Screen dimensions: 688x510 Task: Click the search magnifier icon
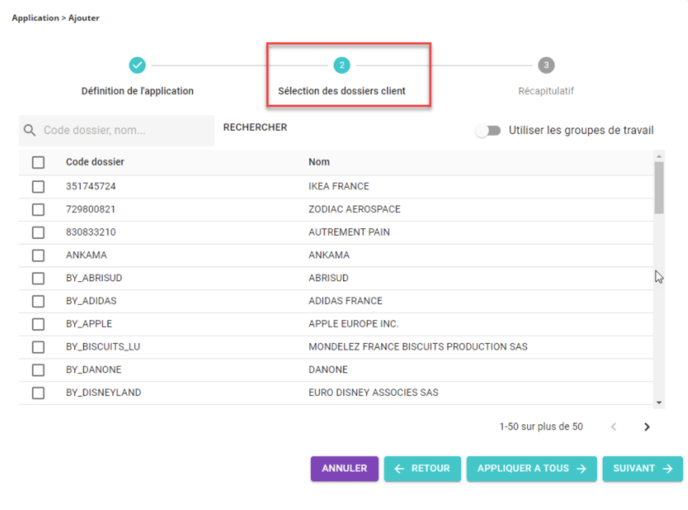29,130
